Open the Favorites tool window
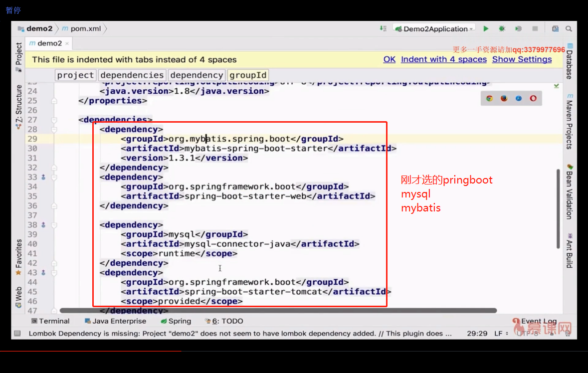The width and height of the screenshot is (588, 373). click(x=18, y=257)
